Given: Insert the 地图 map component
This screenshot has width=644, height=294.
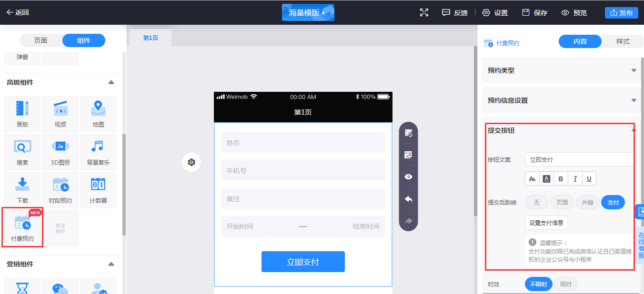Looking at the screenshot, I should click(x=98, y=114).
